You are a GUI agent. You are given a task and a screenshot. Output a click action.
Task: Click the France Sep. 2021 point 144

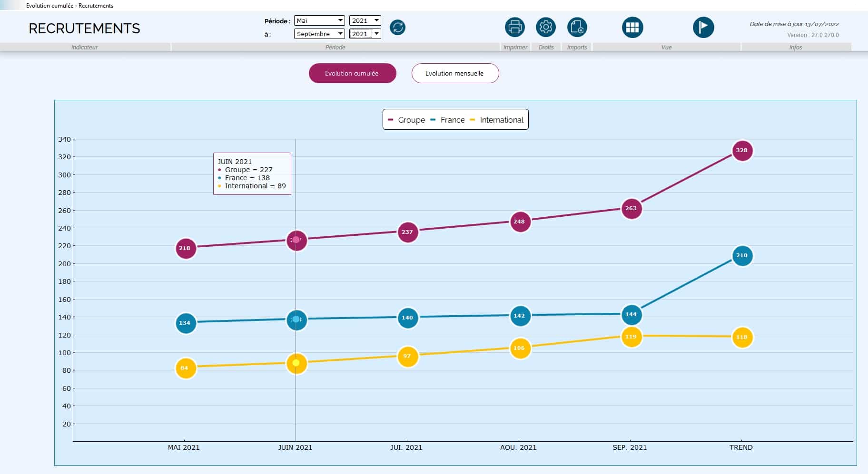[x=631, y=314]
